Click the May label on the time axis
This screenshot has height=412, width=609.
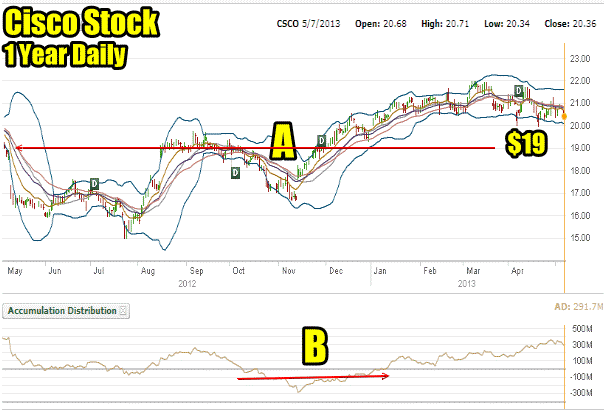pos(15,271)
